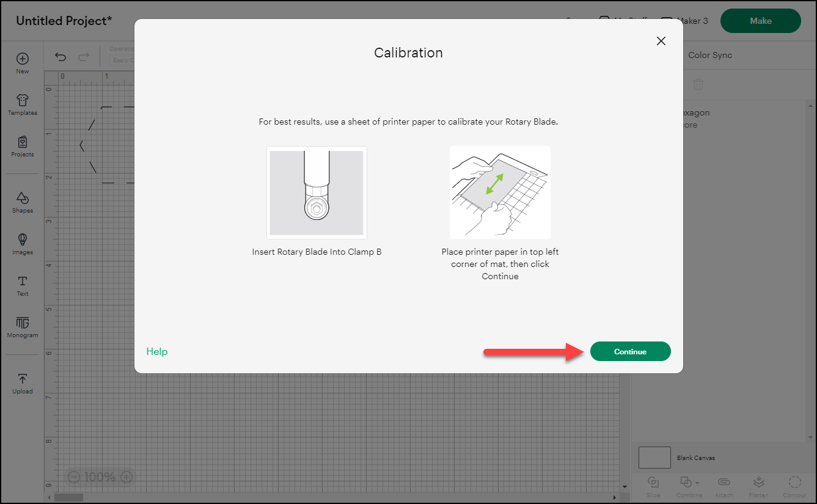Image resolution: width=817 pixels, height=504 pixels.
Task: Zoom in with the plus control
Action: tap(126, 477)
